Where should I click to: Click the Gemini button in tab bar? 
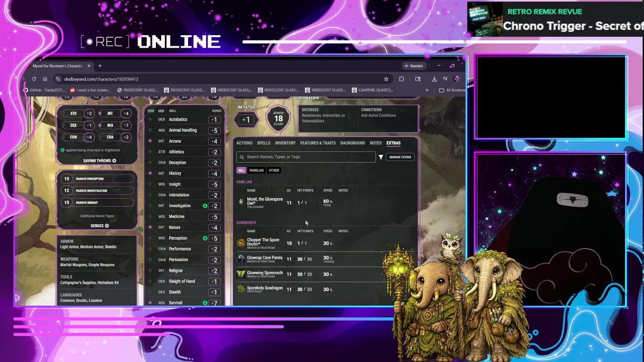point(414,66)
